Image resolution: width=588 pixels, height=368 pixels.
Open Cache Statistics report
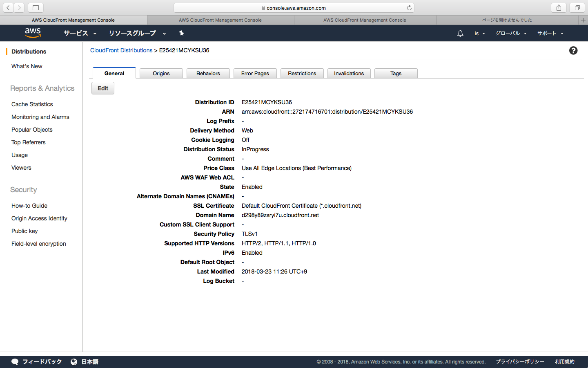click(32, 104)
